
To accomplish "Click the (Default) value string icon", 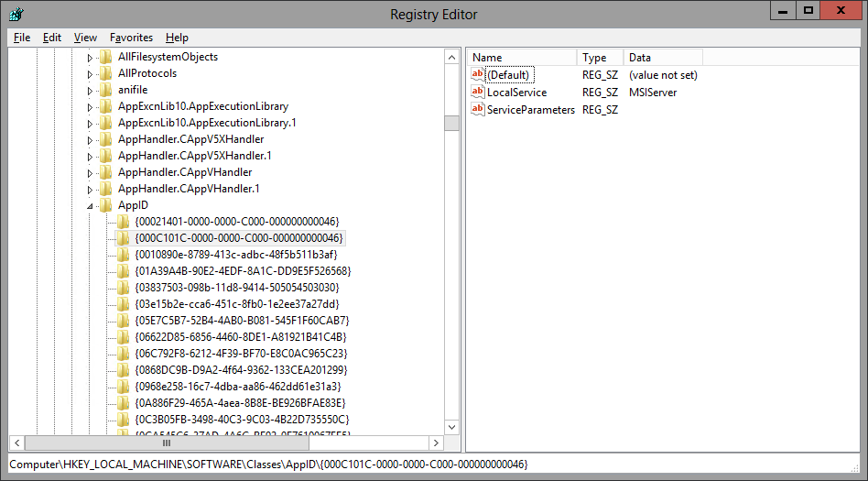I will coord(478,74).
